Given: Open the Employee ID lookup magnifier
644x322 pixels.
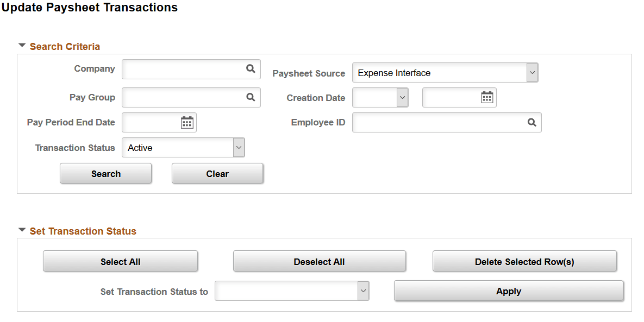Looking at the screenshot, I should tap(532, 122).
